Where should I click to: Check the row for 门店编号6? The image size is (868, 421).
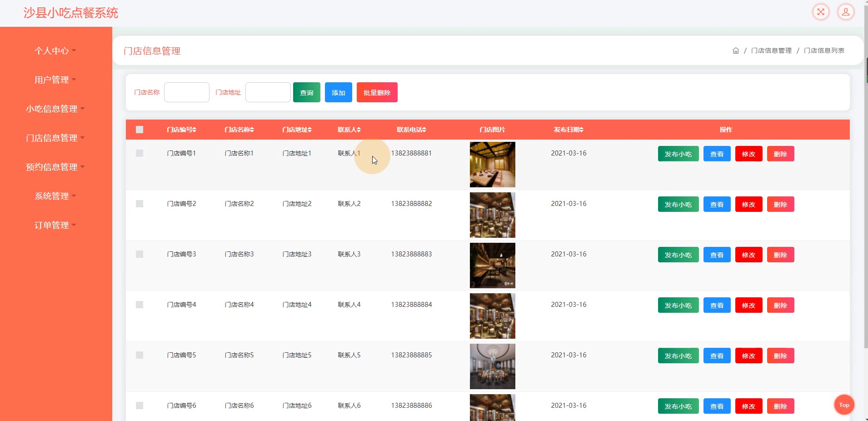point(140,406)
